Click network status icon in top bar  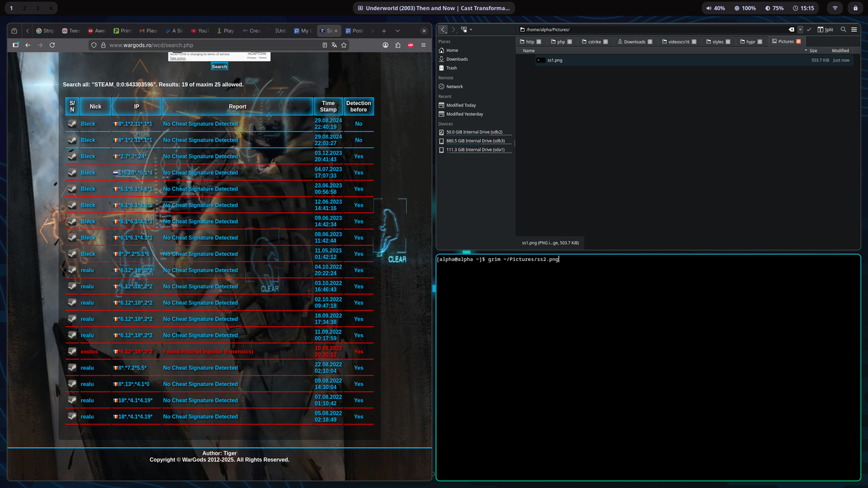[835, 8]
